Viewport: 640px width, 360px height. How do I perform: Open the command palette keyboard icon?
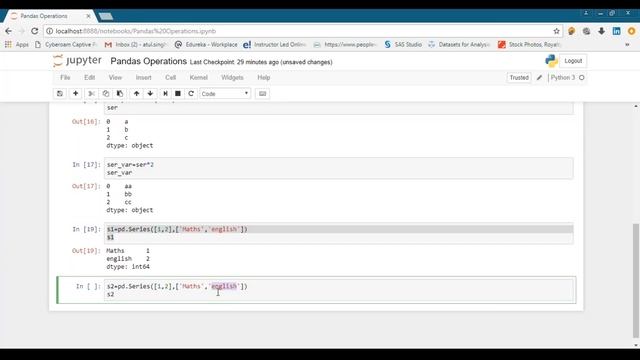(262, 93)
